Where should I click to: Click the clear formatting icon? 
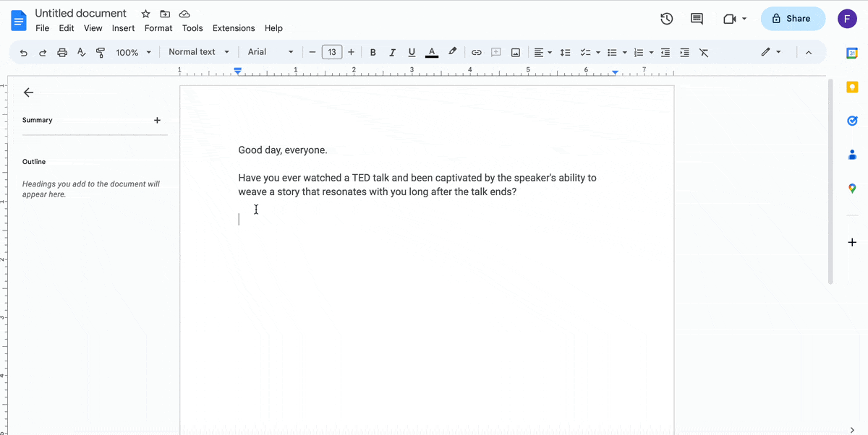(x=704, y=52)
